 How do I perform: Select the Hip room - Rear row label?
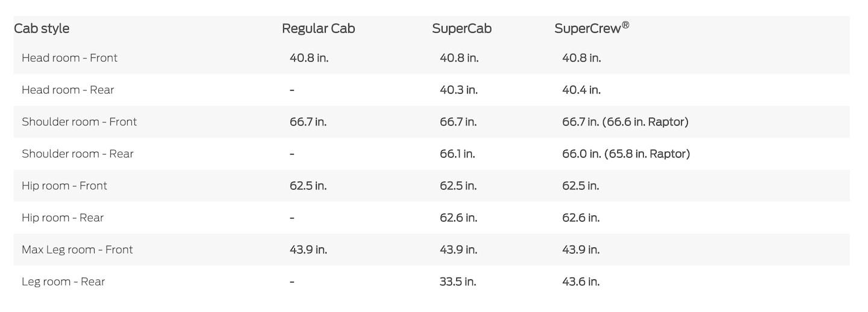coord(63,218)
